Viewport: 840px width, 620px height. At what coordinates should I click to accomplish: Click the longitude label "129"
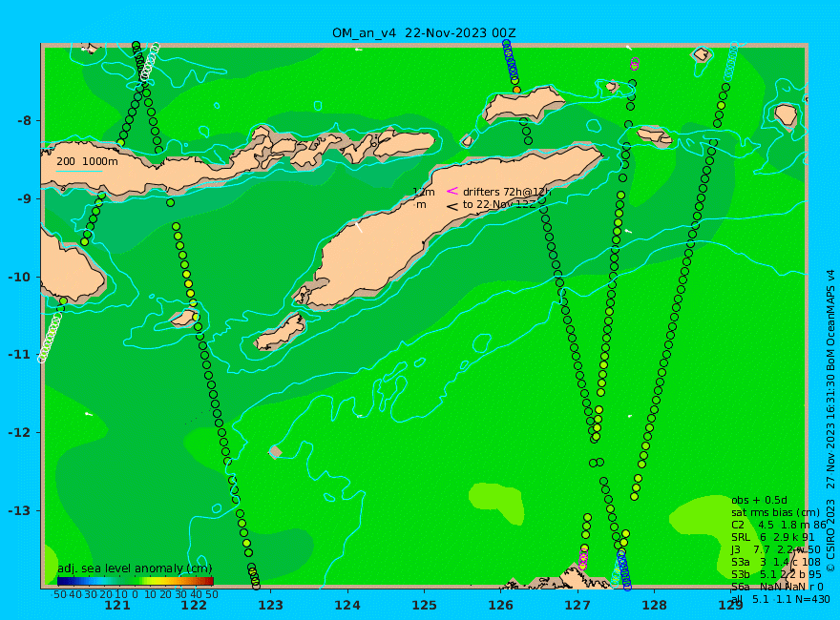click(x=731, y=606)
